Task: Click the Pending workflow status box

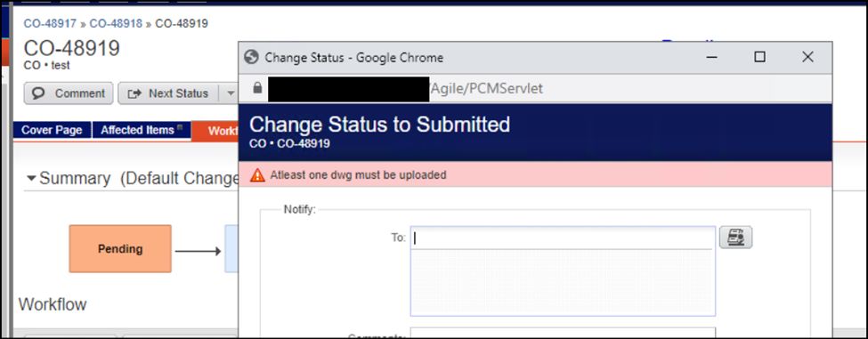Action: coord(120,249)
